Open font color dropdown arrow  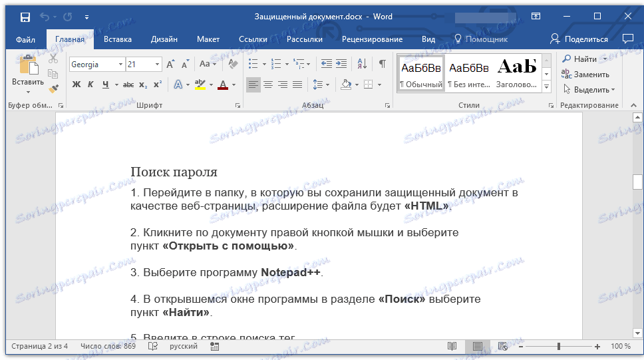234,85
